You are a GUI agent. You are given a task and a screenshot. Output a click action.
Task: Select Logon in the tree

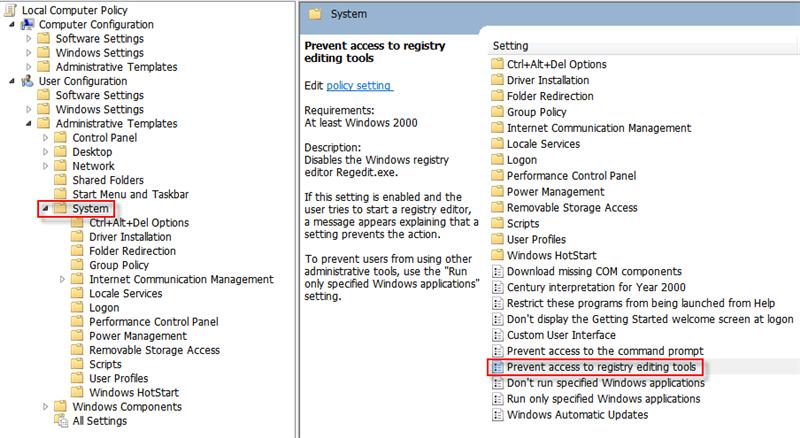point(104,307)
